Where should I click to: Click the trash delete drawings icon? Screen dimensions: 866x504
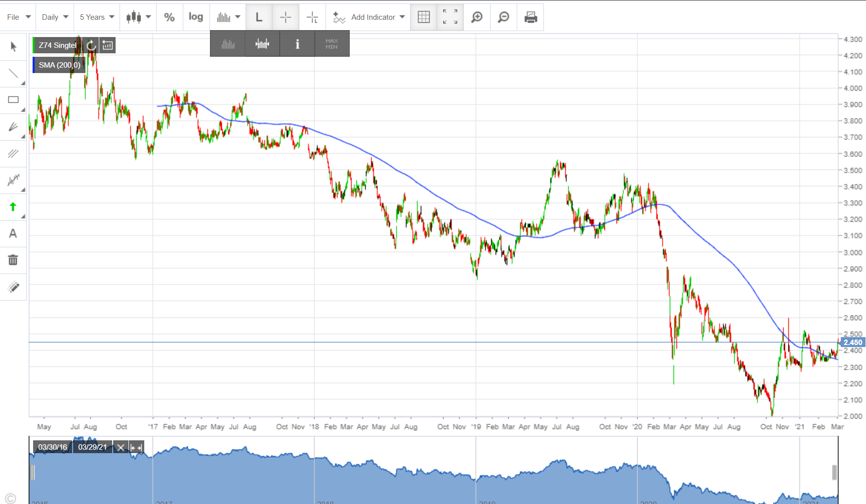click(x=13, y=260)
